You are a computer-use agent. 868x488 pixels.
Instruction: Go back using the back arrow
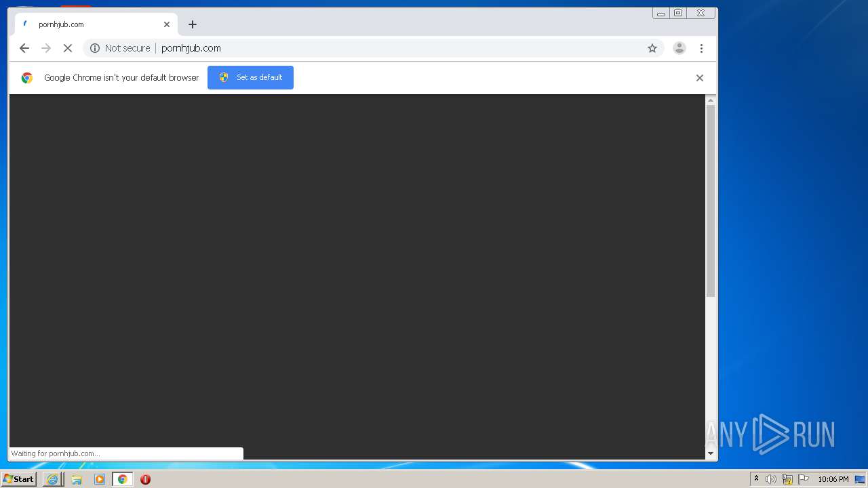24,48
